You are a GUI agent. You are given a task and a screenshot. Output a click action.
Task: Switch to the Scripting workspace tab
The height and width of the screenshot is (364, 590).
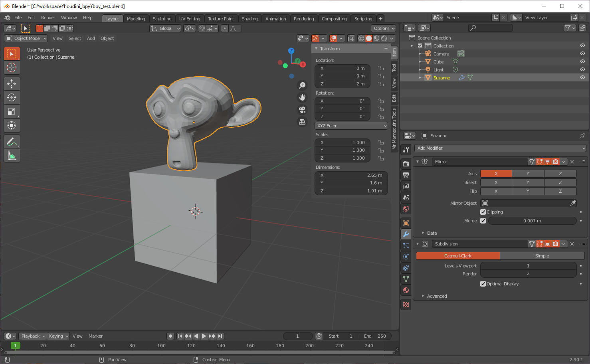click(363, 19)
